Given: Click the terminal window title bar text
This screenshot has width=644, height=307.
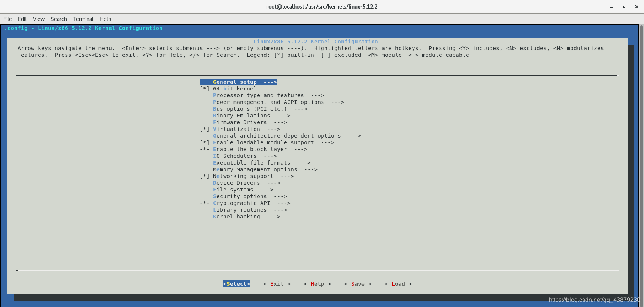Looking at the screenshot, I should (x=322, y=7).
